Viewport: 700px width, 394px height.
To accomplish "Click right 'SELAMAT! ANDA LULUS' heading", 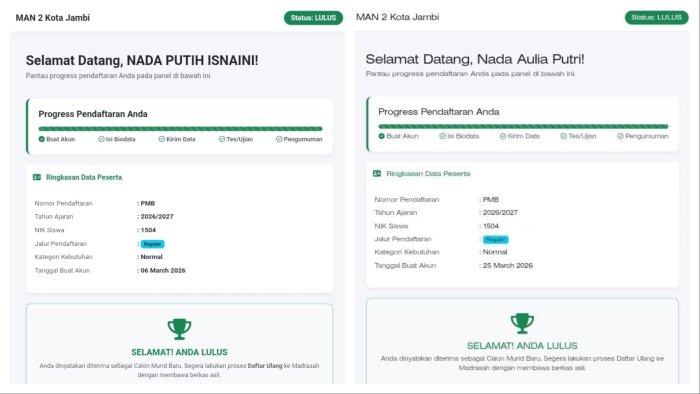I will [x=522, y=346].
